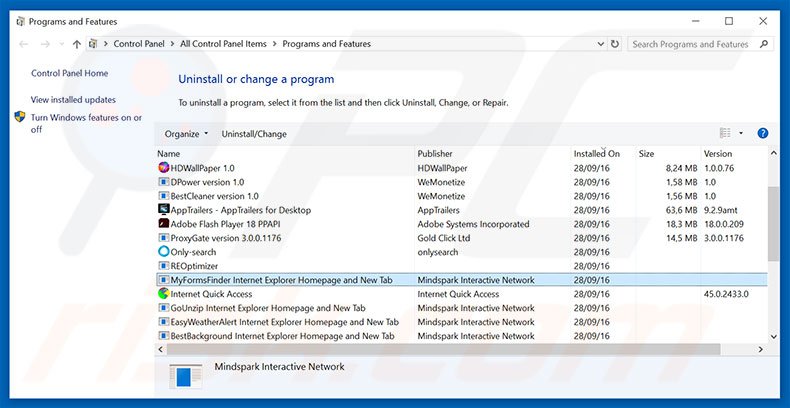Click the scroll up arrow
790x408 pixels.
click(x=773, y=153)
